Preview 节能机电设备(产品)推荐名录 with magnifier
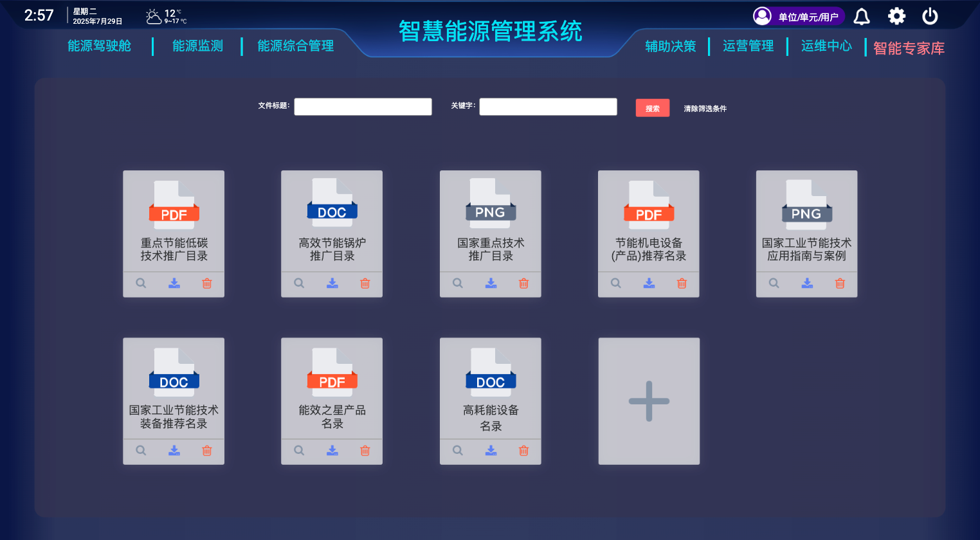The image size is (980, 540). pyautogui.click(x=616, y=283)
